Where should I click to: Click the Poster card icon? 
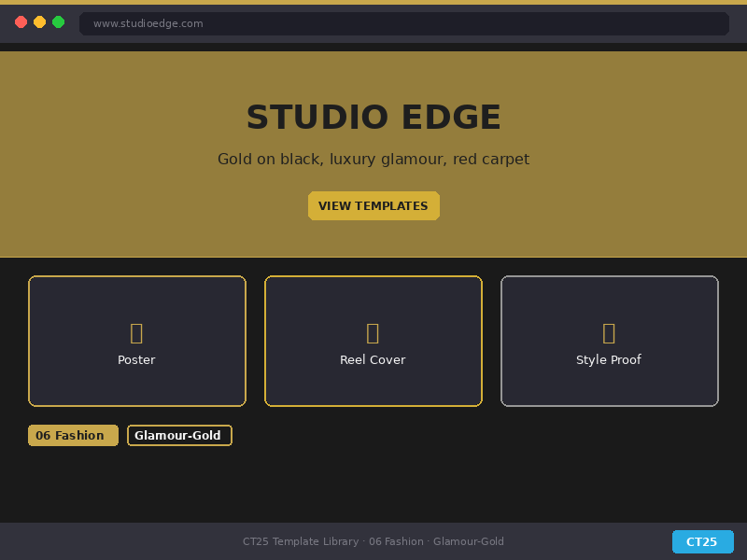(x=136, y=333)
